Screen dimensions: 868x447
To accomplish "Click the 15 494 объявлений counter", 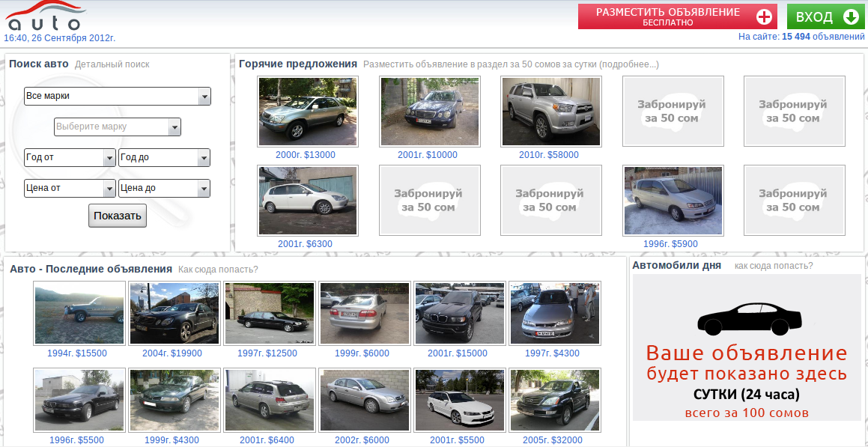I will point(823,37).
